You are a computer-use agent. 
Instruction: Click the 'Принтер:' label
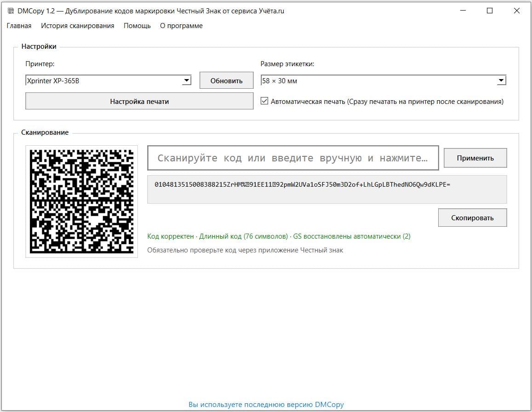(x=40, y=64)
